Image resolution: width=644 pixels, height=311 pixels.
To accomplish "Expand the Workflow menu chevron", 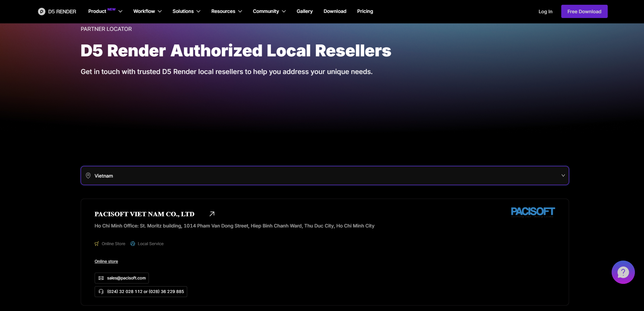I will [160, 12].
